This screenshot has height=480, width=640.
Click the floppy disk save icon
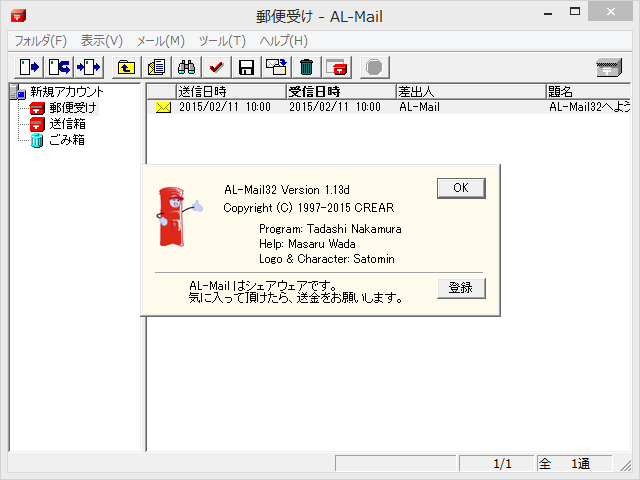coord(247,67)
